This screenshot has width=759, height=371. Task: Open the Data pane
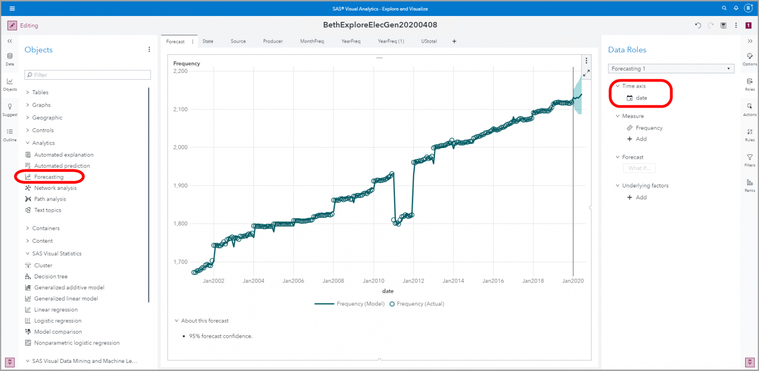[x=10, y=59]
